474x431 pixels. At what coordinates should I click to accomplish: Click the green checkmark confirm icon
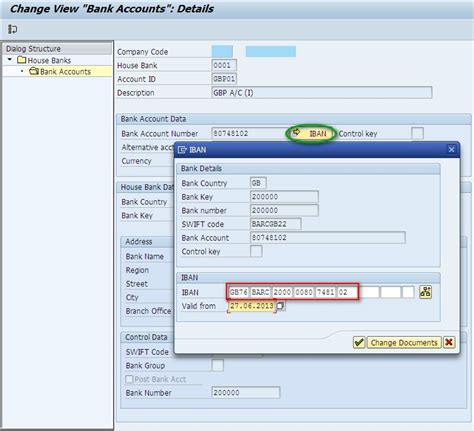pyautogui.click(x=359, y=342)
